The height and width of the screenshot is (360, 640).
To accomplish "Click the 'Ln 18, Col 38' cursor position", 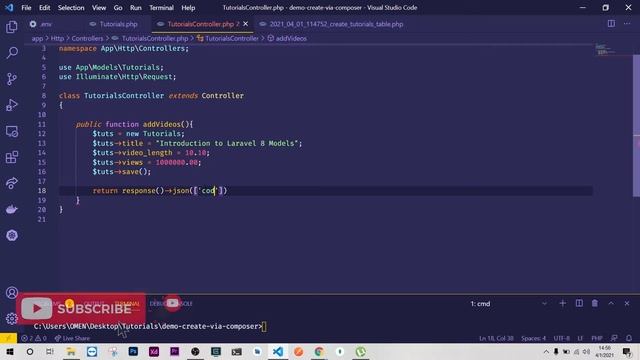I will [x=496, y=338].
